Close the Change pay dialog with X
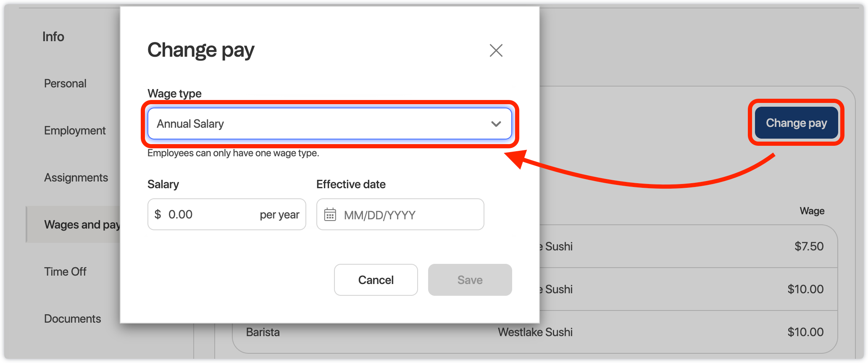868x363 pixels. point(496,50)
